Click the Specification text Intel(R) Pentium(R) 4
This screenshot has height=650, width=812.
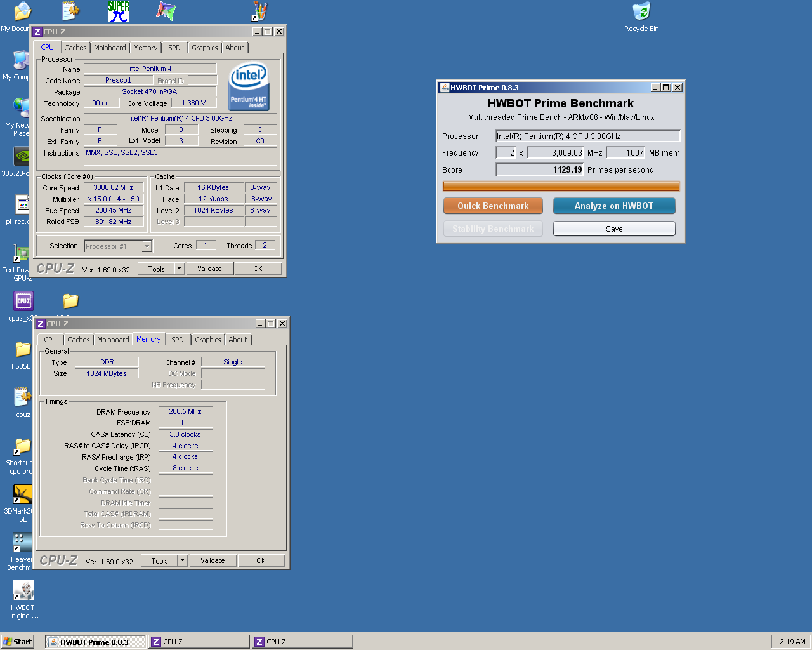click(180, 118)
